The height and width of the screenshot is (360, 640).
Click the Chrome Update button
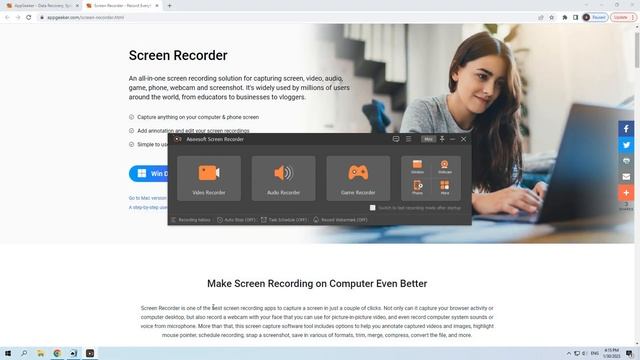pos(623,18)
